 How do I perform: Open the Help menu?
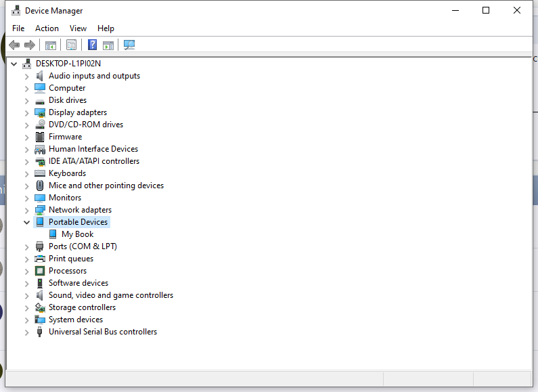tap(106, 28)
